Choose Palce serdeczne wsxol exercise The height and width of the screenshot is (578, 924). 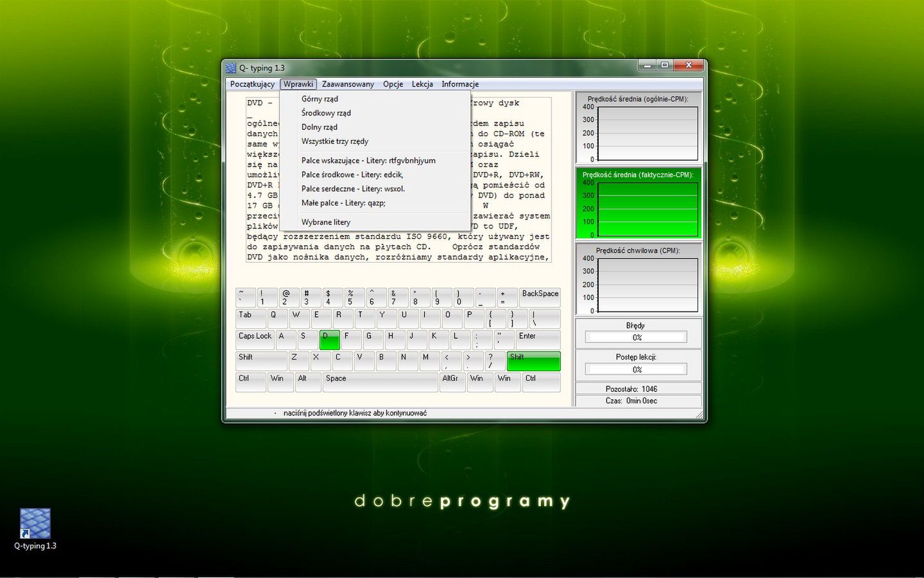(x=375, y=189)
